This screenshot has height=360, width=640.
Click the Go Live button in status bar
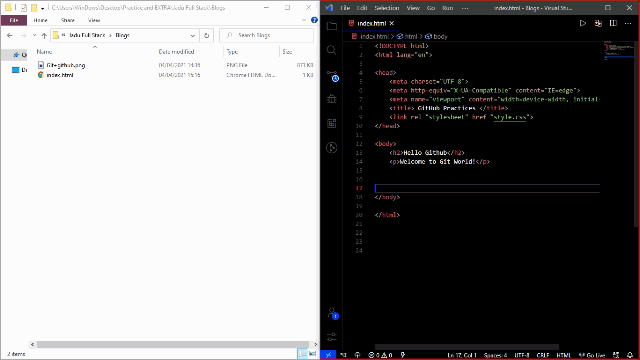592,355
